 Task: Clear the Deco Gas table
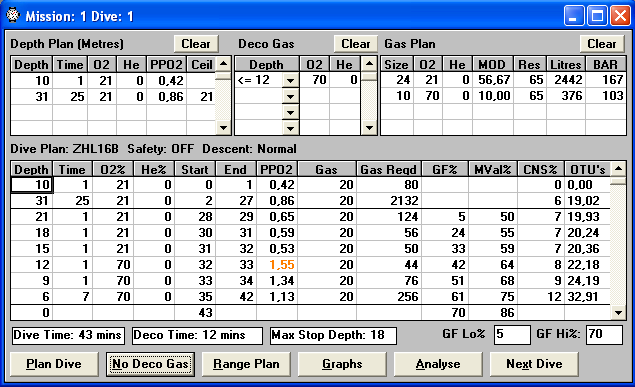356,44
